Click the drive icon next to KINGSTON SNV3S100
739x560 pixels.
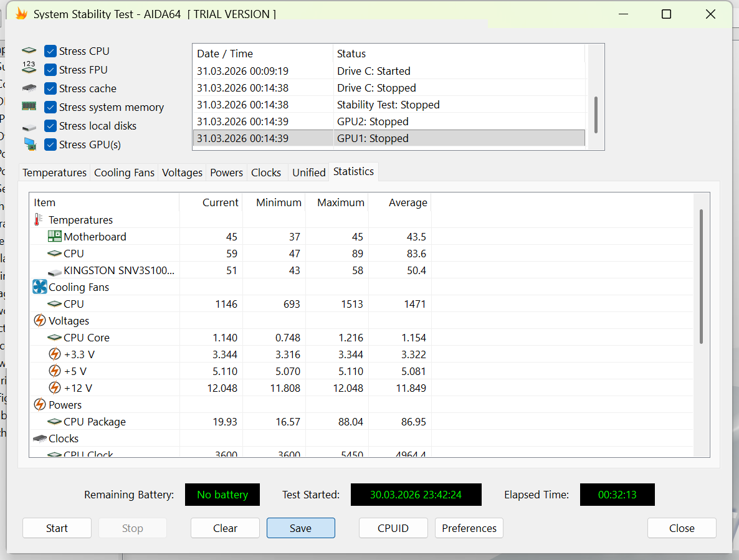coord(55,272)
